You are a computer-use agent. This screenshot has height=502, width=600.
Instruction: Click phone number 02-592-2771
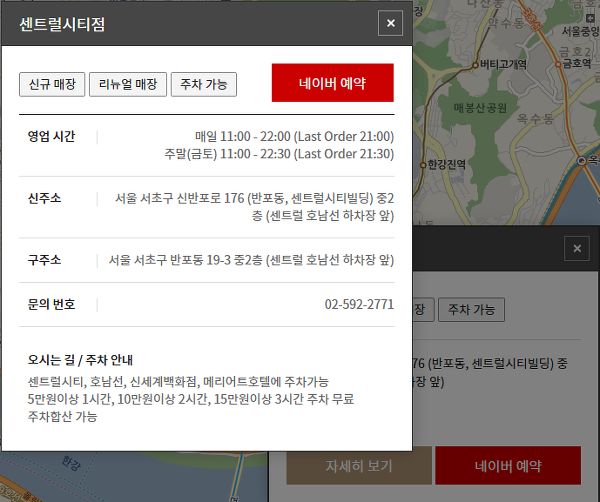[x=359, y=305]
